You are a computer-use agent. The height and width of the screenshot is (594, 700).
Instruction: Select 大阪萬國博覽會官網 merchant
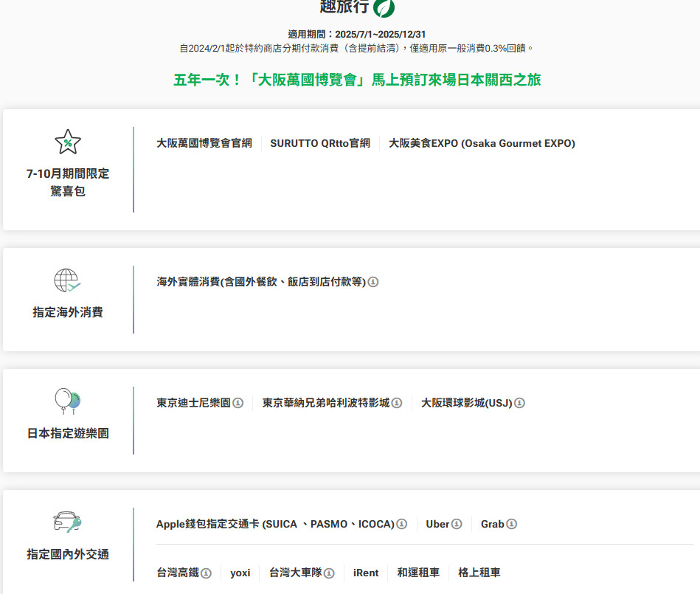coord(204,143)
